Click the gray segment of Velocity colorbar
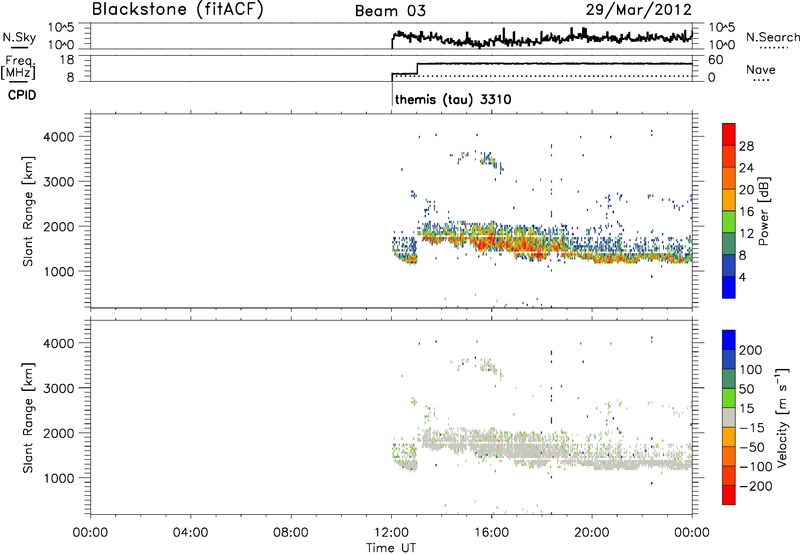The image size is (800, 554). pos(728,411)
